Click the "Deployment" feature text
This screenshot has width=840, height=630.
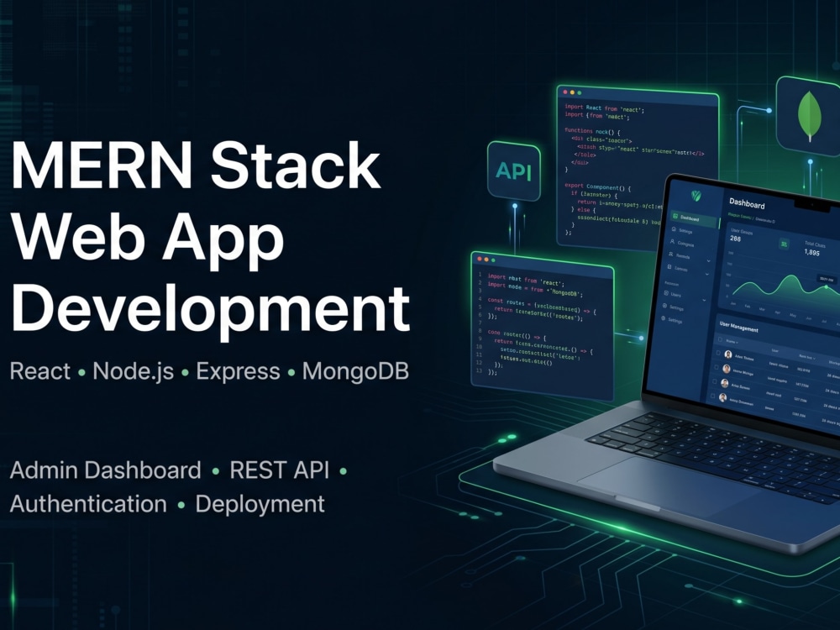[x=260, y=505]
